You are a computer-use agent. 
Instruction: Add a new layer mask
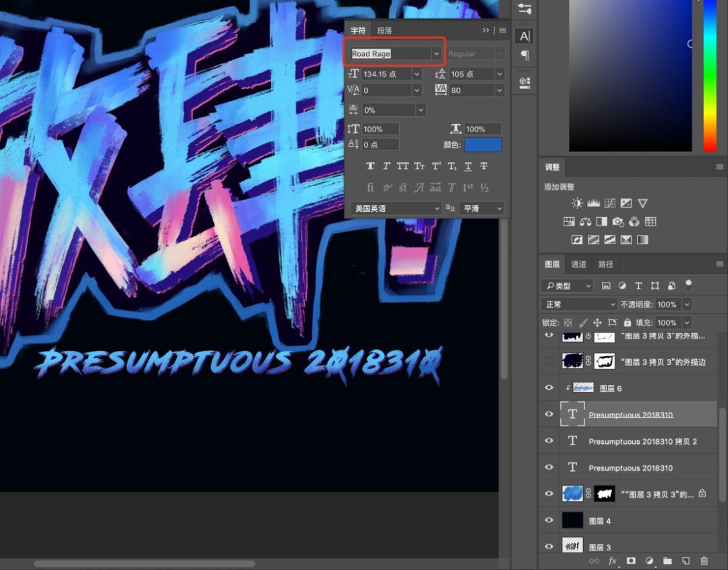click(x=630, y=561)
